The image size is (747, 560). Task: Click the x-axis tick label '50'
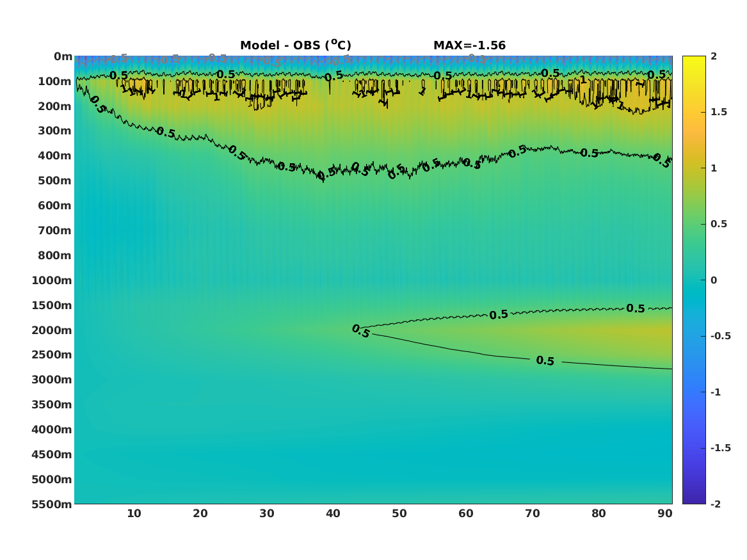click(x=399, y=513)
